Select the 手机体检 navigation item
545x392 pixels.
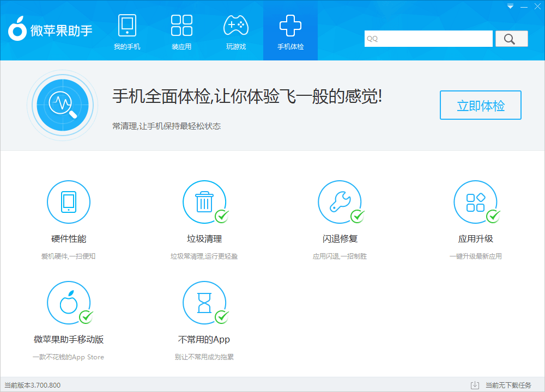290,30
